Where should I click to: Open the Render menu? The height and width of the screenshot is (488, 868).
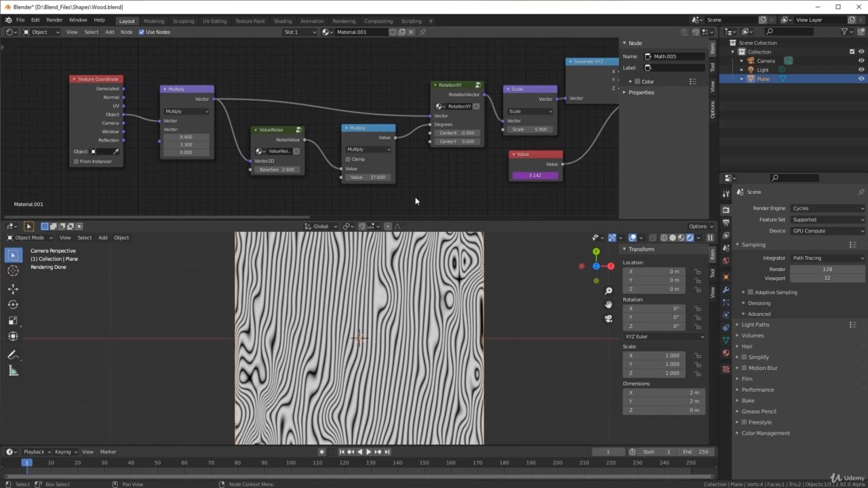[x=54, y=20]
